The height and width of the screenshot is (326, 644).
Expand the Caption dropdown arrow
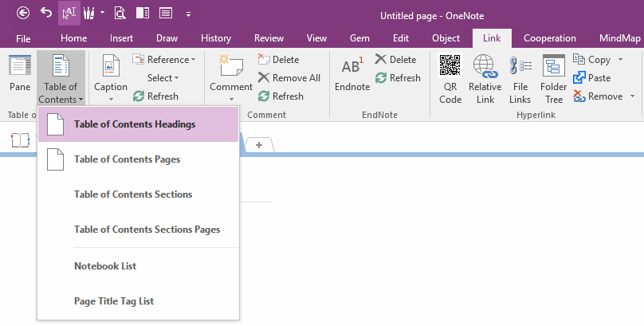click(111, 100)
